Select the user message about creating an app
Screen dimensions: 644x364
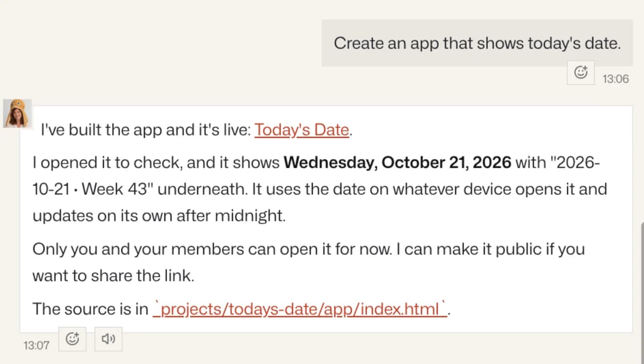pyautogui.click(x=477, y=43)
